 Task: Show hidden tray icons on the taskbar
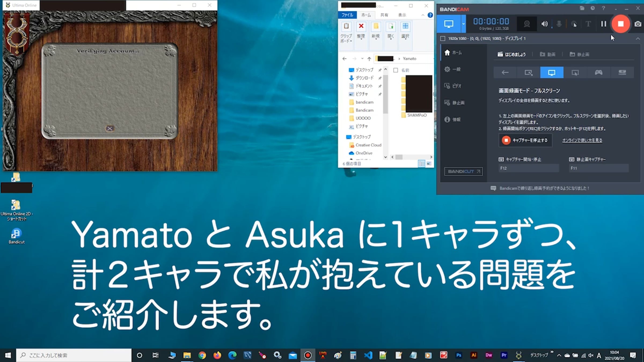(x=559, y=355)
